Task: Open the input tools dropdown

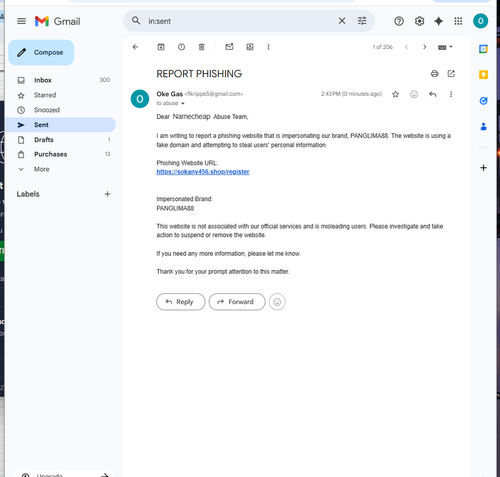Action: (445, 47)
